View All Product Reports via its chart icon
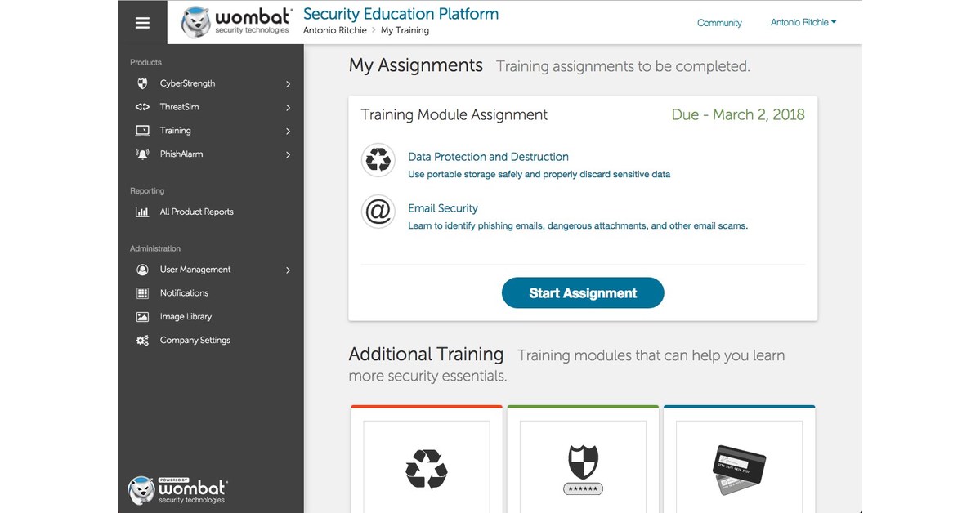The width and height of the screenshot is (980, 513). 142,212
